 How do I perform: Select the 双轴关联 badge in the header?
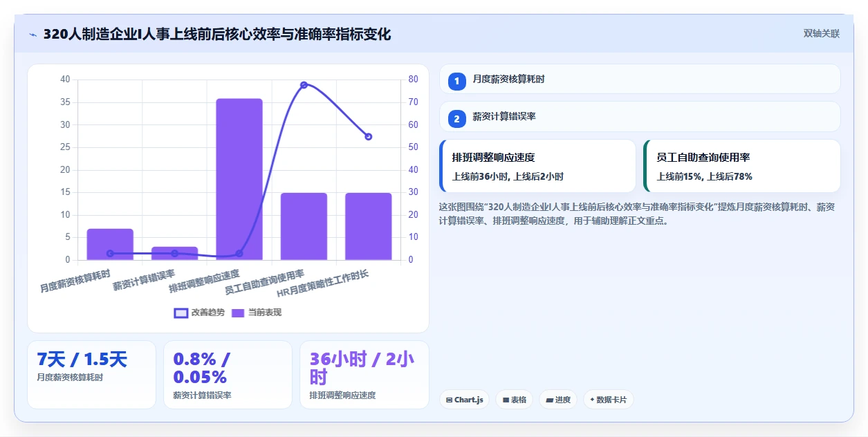[822, 34]
